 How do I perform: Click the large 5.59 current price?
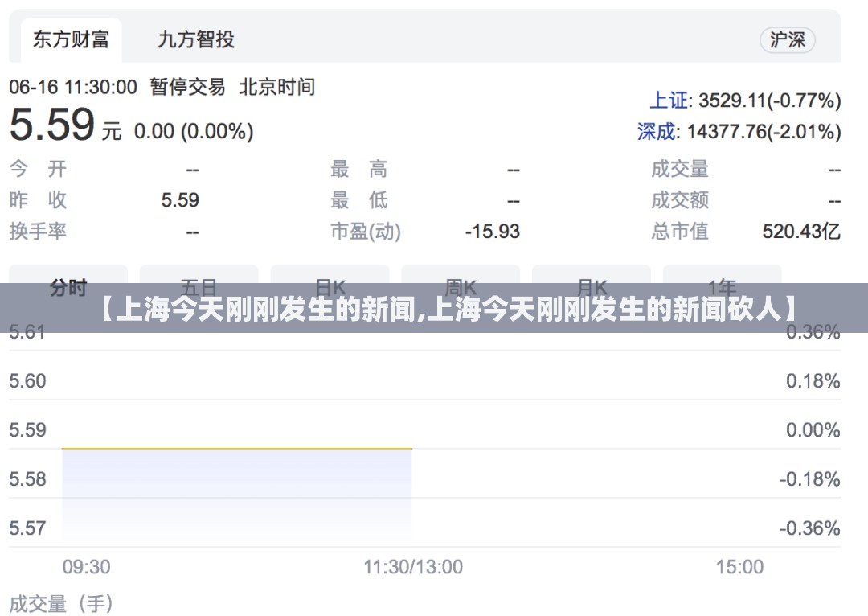tap(52, 125)
